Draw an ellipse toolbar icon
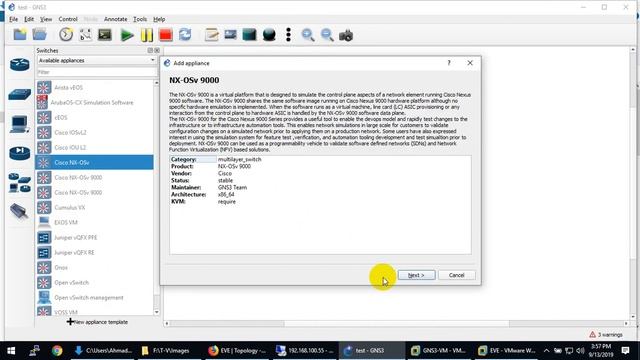Viewport: 640px width, 360px height. click(x=269, y=35)
